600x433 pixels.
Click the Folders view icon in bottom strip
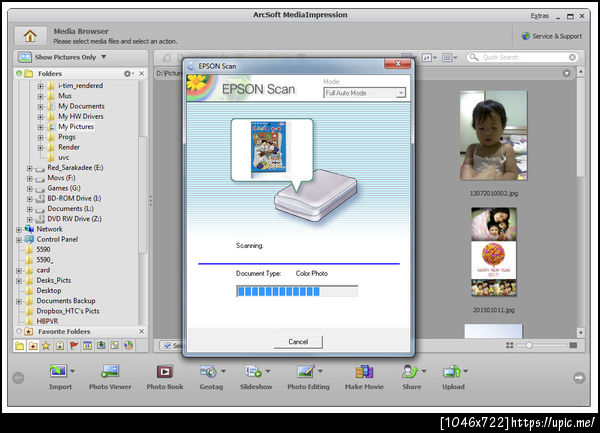point(20,346)
